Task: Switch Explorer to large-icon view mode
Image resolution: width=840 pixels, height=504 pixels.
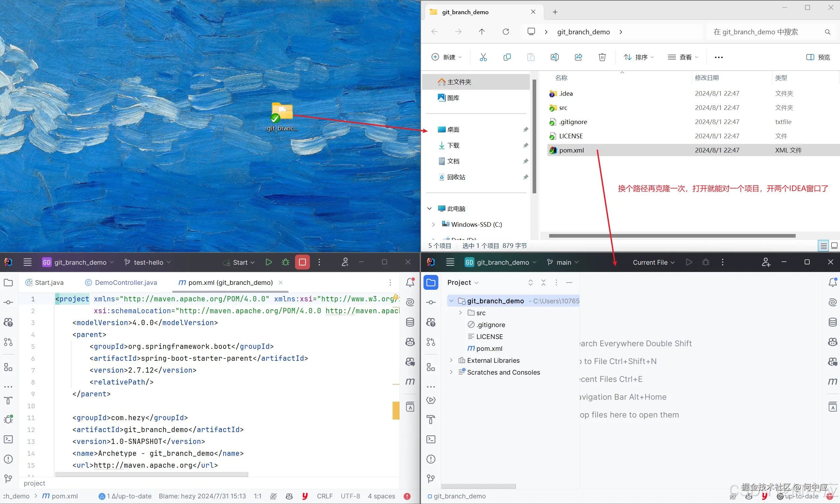Action: pyautogui.click(x=834, y=246)
